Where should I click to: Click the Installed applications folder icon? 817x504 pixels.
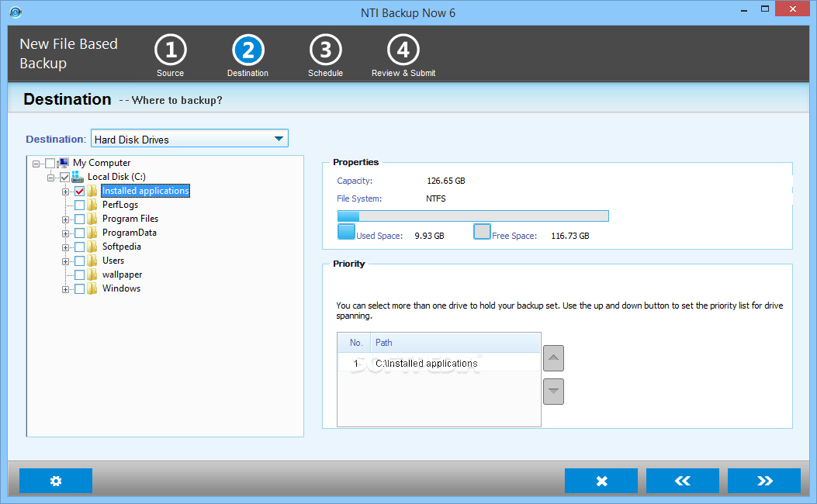(92, 191)
